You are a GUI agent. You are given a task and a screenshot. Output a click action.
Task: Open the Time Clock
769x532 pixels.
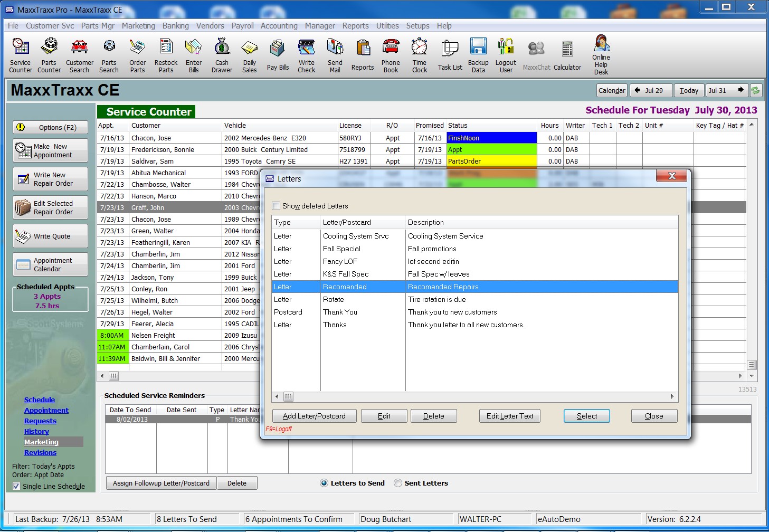(420, 55)
